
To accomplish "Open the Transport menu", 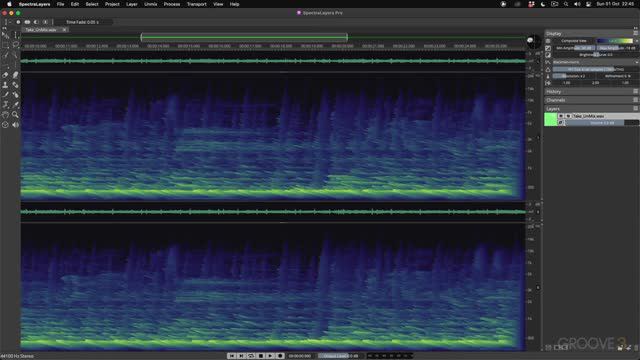I will pos(197,4).
